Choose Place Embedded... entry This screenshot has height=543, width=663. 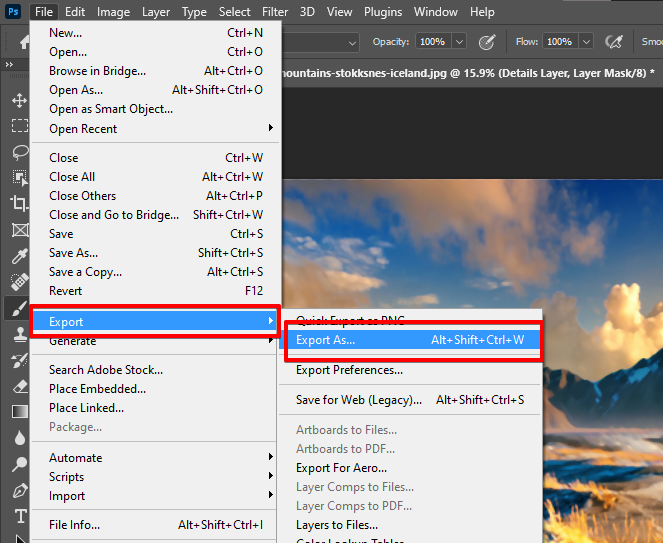click(x=156, y=389)
